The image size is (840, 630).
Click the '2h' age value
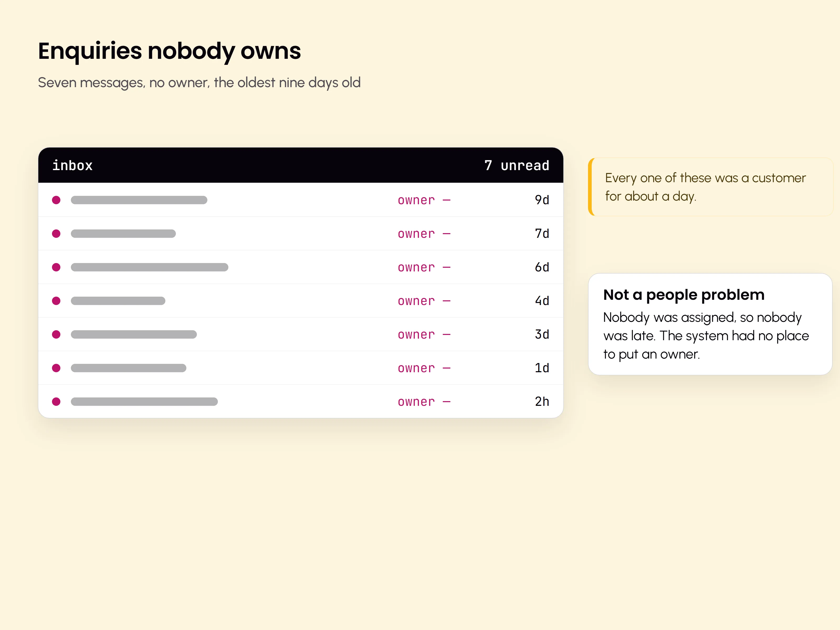tap(542, 401)
